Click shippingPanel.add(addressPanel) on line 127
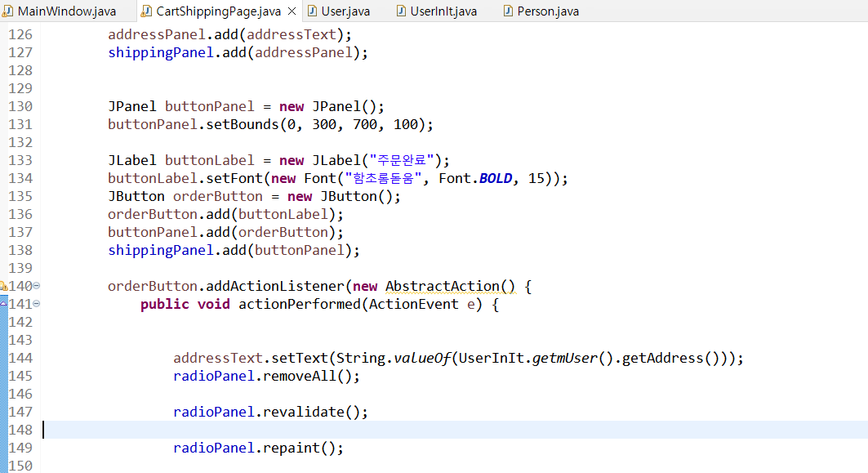The height and width of the screenshot is (473, 868). coord(238,52)
